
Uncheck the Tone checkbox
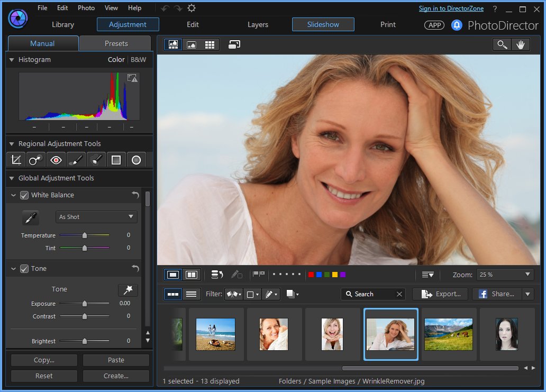pos(24,269)
